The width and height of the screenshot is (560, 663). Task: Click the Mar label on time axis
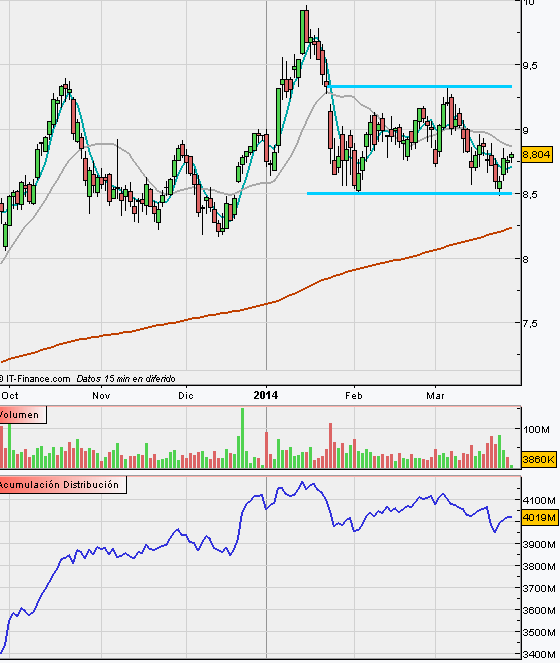[x=435, y=396]
